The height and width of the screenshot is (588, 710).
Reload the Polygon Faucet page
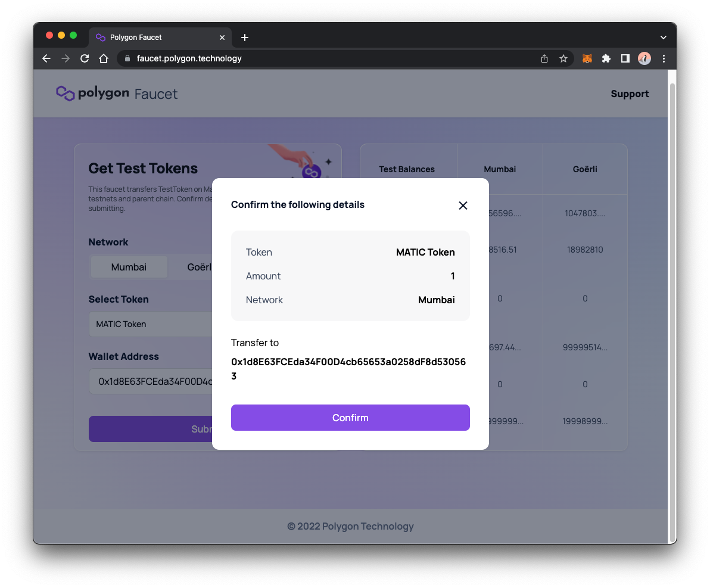click(x=85, y=58)
